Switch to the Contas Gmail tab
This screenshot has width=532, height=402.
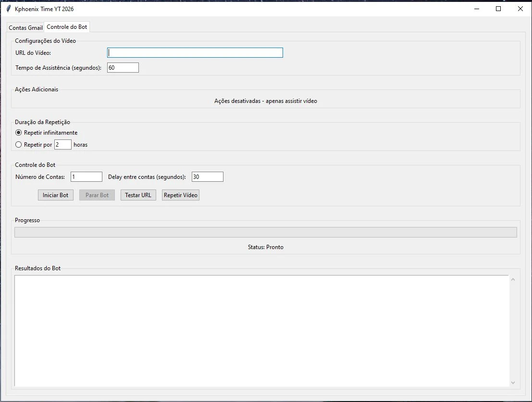(25, 28)
